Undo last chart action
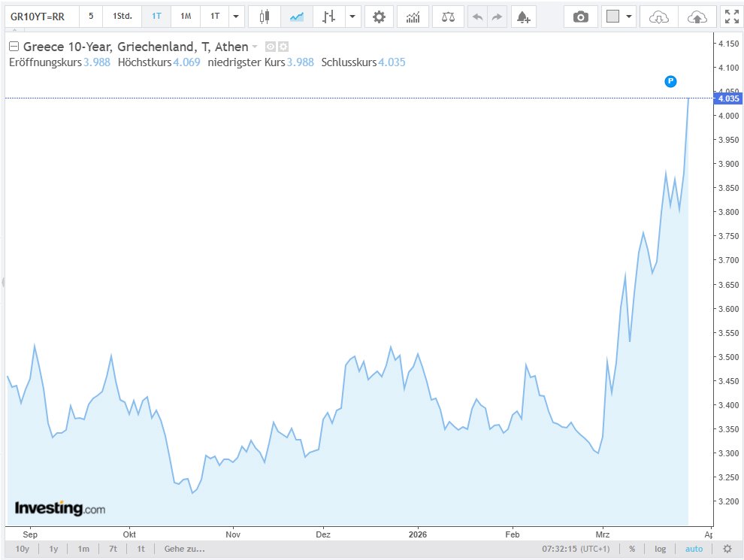744x560 pixels. 477,17
